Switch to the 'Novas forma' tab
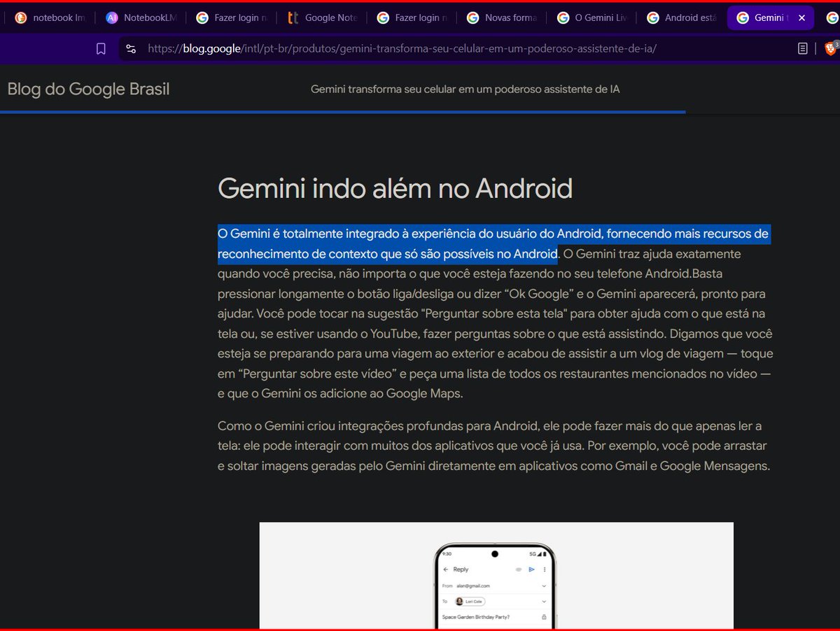Viewport: 840px width, 631px height. click(501, 18)
